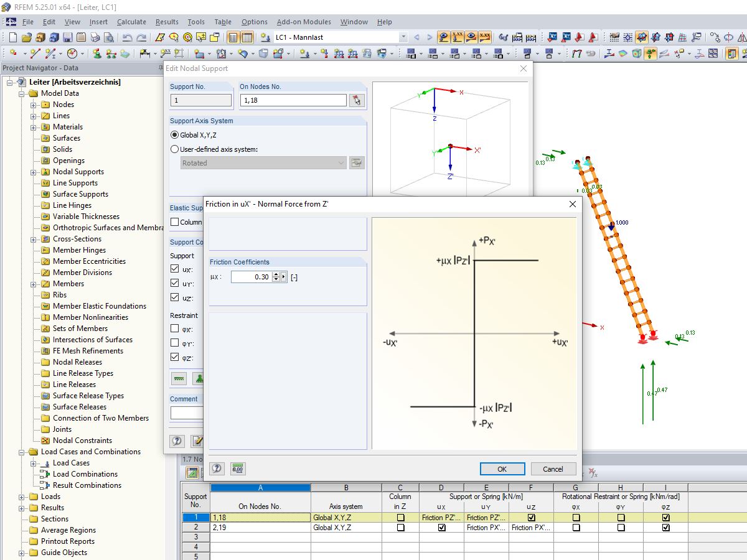The width and height of the screenshot is (747, 560).
Task: Select Printout Reports in the navigator
Action: coord(68,541)
